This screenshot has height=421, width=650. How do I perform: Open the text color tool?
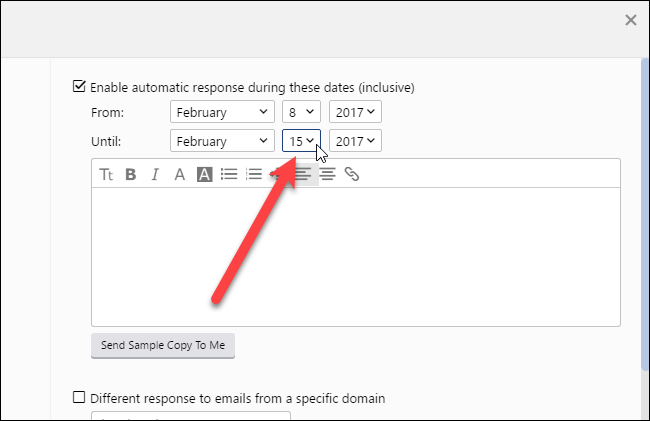coord(179,174)
